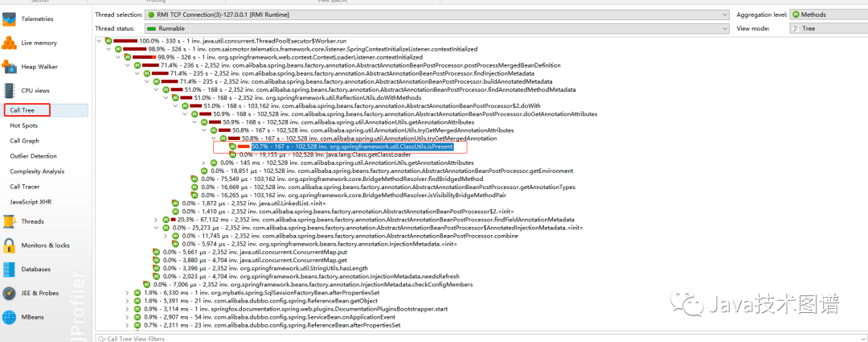Viewport: 868px width, 342px height.
Task: Click method icon of LinkedList.<init> row
Action: 175,204
